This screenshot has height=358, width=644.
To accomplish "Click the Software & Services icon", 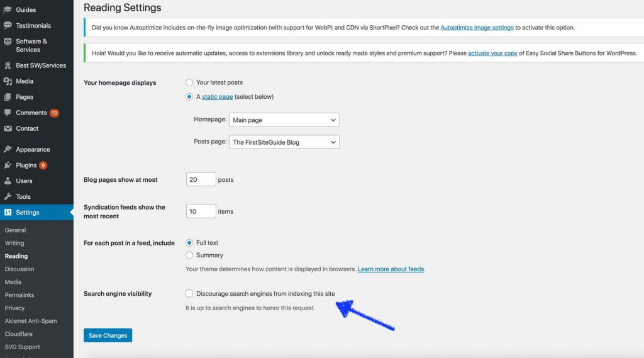I will (8, 42).
